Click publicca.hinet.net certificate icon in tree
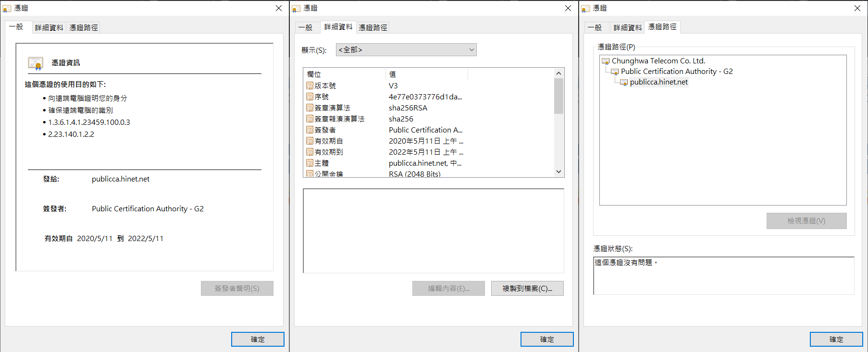Viewport: 868px width, 352px height. coord(624,82)
